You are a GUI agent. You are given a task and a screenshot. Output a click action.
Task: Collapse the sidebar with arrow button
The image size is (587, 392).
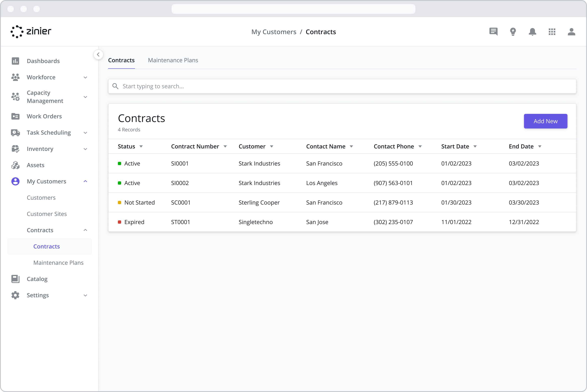click(x=98, y=54)
